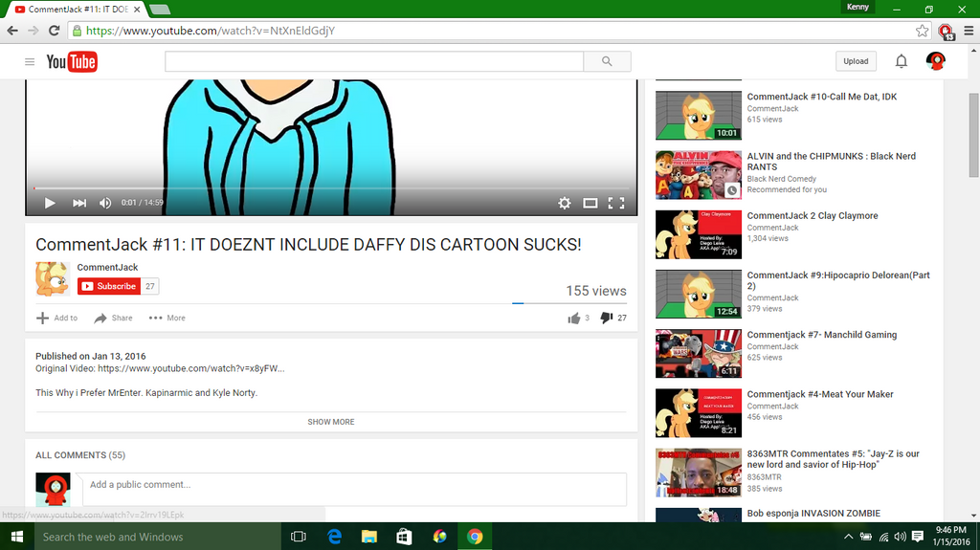Add Alvin video to Watch Later
The width and height of the screenshot is (980, 550).
[x=732, y=190]
